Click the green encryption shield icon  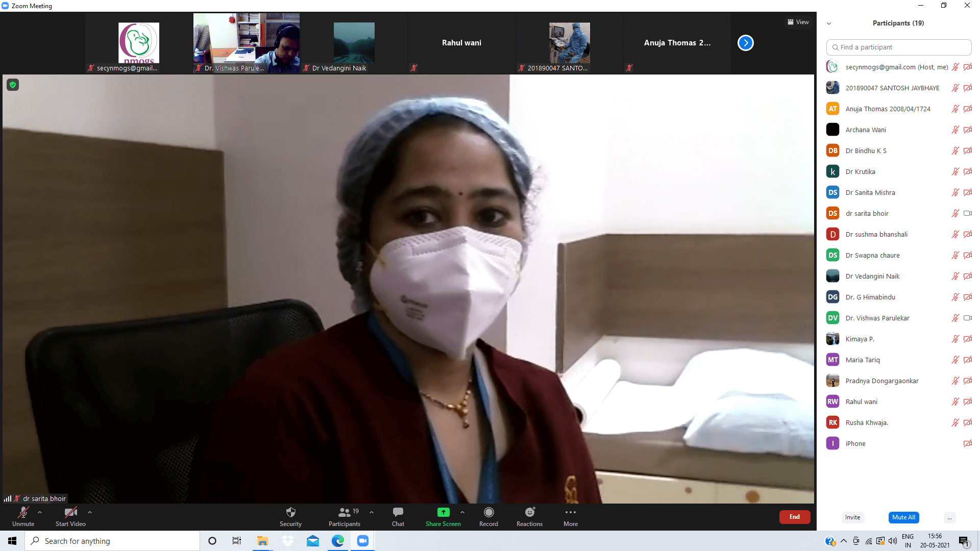[x=13, y=85]
